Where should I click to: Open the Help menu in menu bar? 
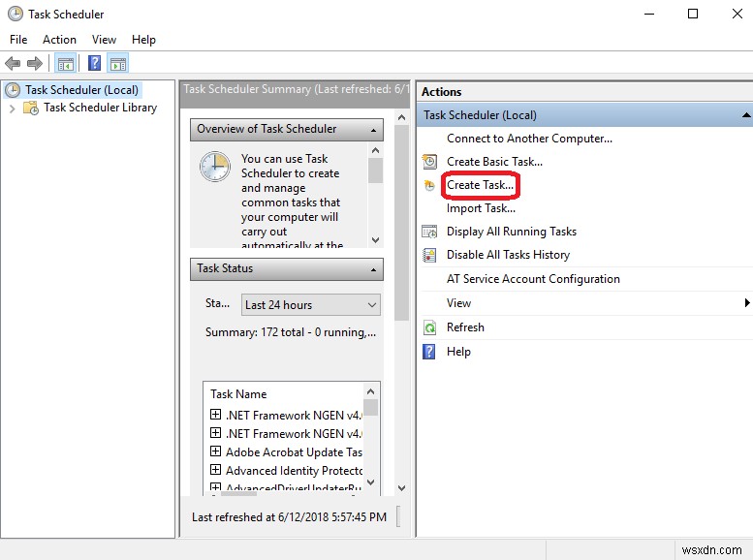coord(143,40)
